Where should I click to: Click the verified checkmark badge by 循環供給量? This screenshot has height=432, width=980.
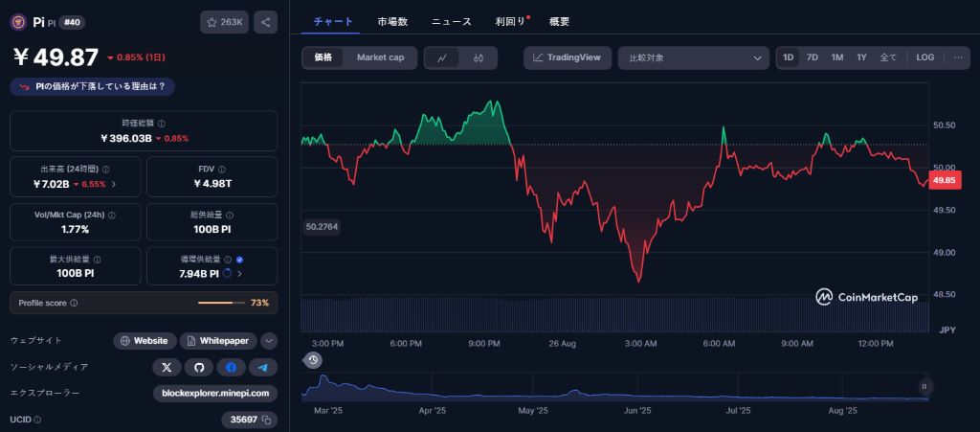(x=240, y=260)
